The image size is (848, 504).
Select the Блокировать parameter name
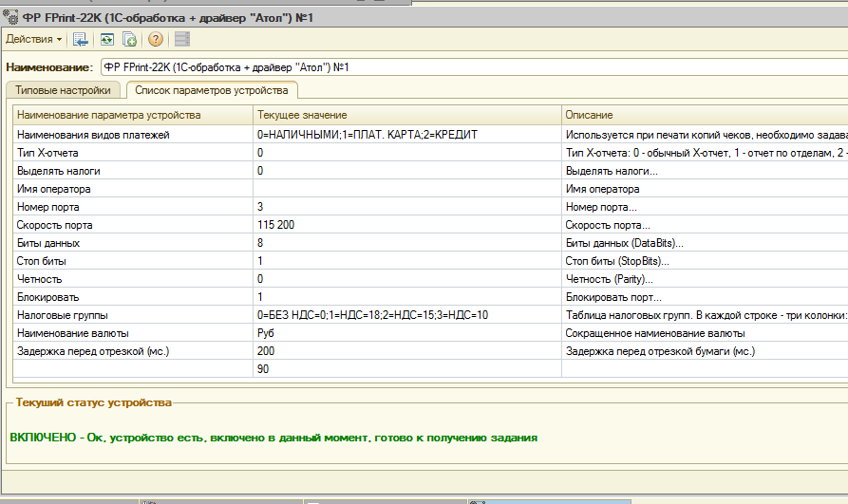tap(47, 297)
